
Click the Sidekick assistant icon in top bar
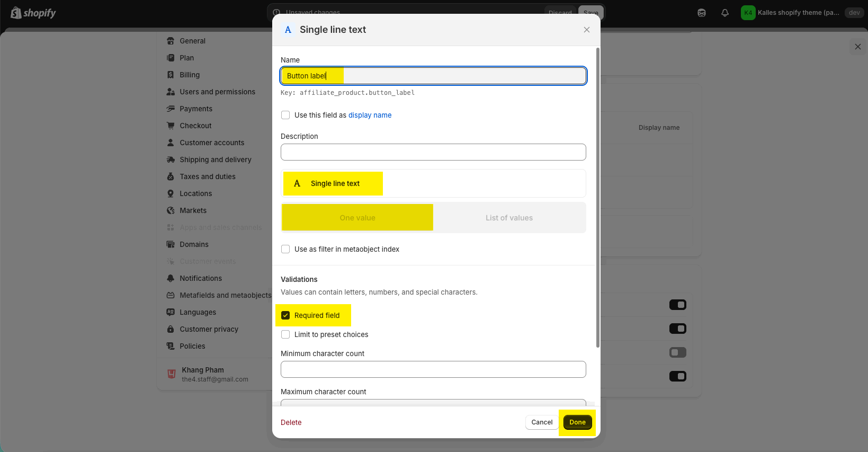[x=702, y=13]
